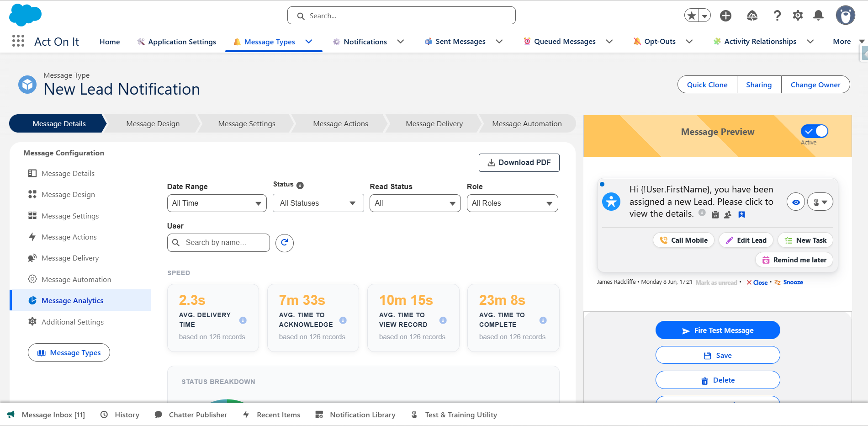868x426 pixels.
Task: Expand the Message Types tab chevron
Action: click(x=309, y=42)
